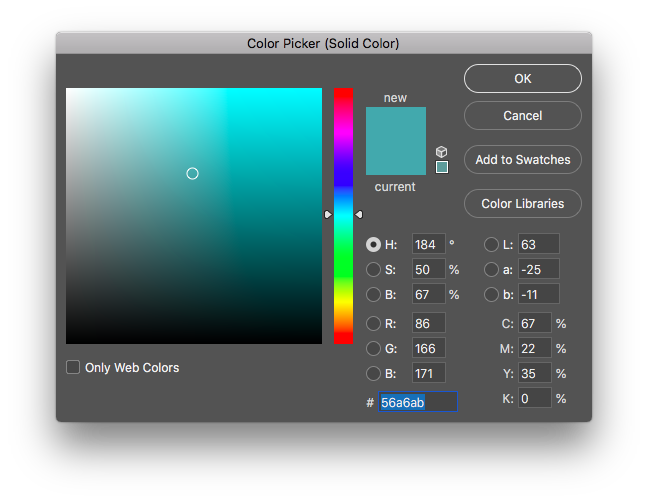648x502 pixels.
Task: Select the G green radio button
Action: (373, 349)
